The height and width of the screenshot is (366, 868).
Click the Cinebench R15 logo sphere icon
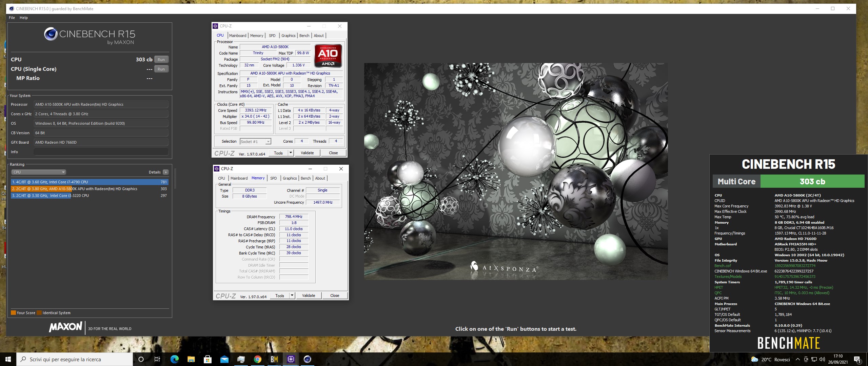(51, 34)
